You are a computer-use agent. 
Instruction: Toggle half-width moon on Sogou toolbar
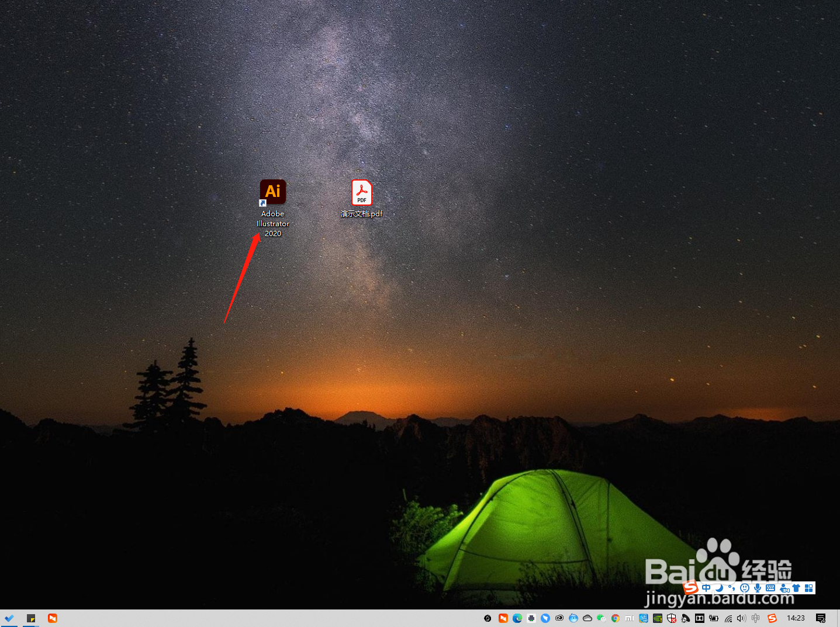(720, 588)
